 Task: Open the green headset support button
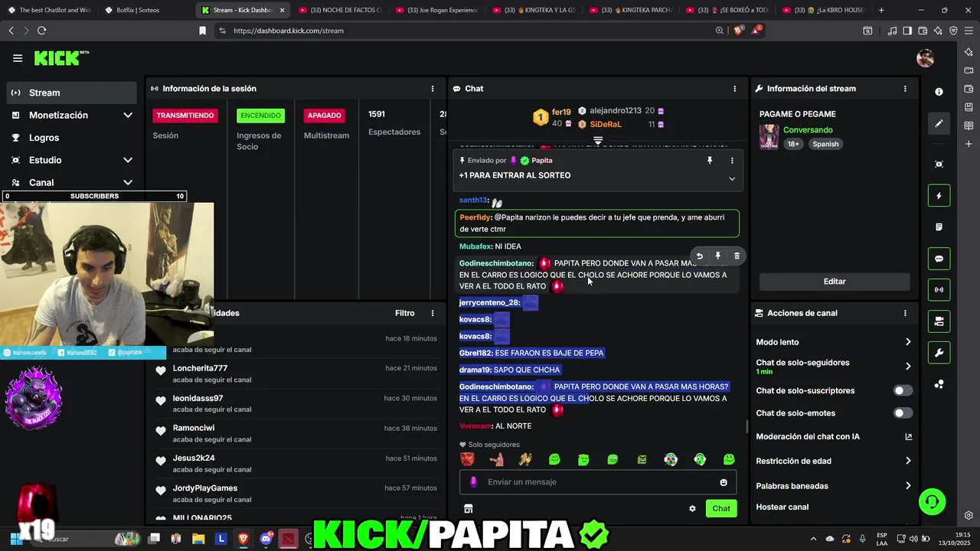pos(932,502)
